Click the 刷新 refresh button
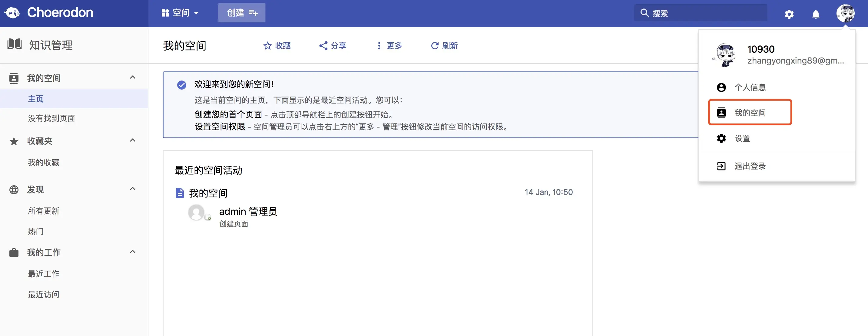This screenshot has height=336, width=868. 444,46
